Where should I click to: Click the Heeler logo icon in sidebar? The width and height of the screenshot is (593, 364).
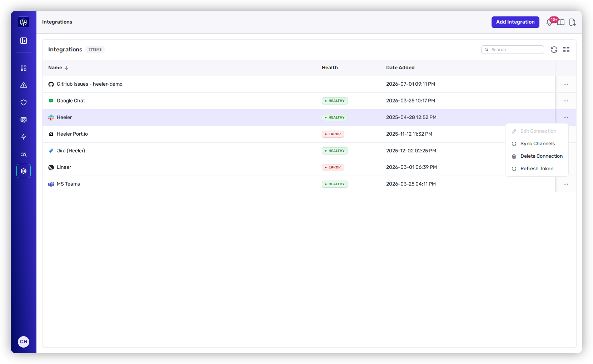click(24, 22)
